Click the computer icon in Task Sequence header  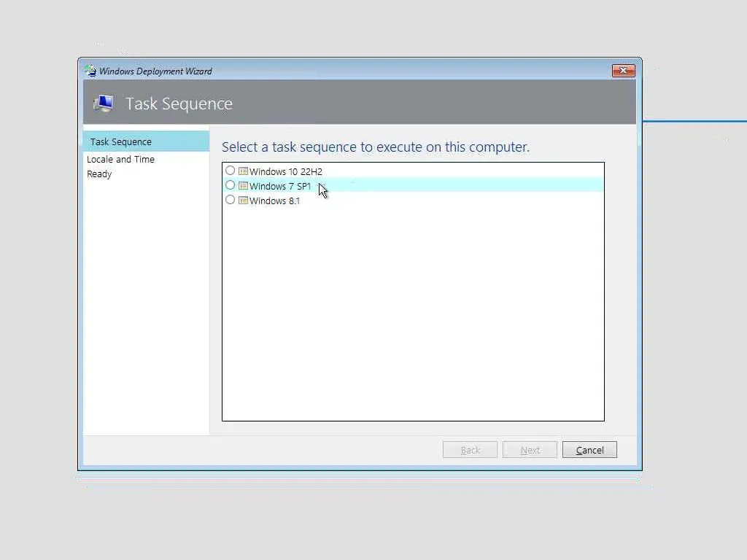click(x=104, y=103)
